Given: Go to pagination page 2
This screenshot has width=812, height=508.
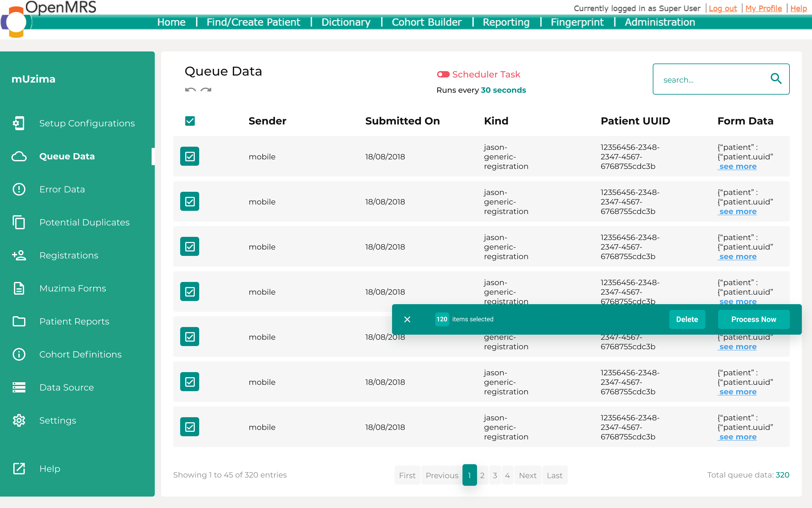Looking at the screenshot, I should tap(482, 475).
